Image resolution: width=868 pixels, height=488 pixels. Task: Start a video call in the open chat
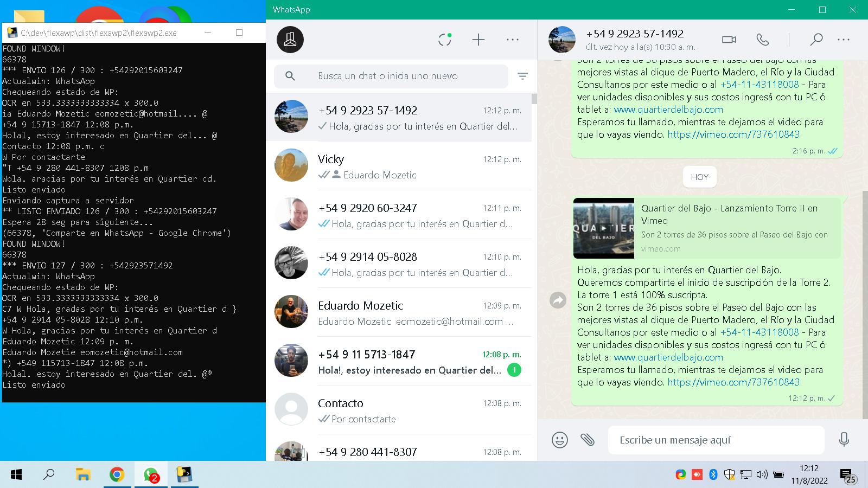[729, 40]
